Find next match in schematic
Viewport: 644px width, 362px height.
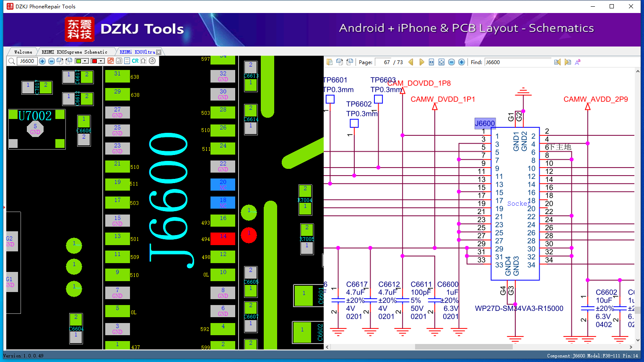(x=568, y=62)
